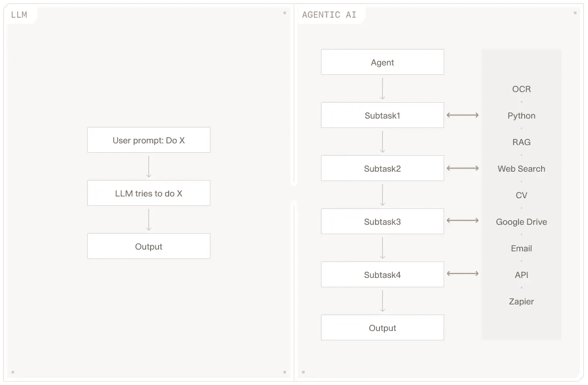Viewport: 588px width, 385px height.
Task: Click the OCR tool label
Action: pos(522,89)
